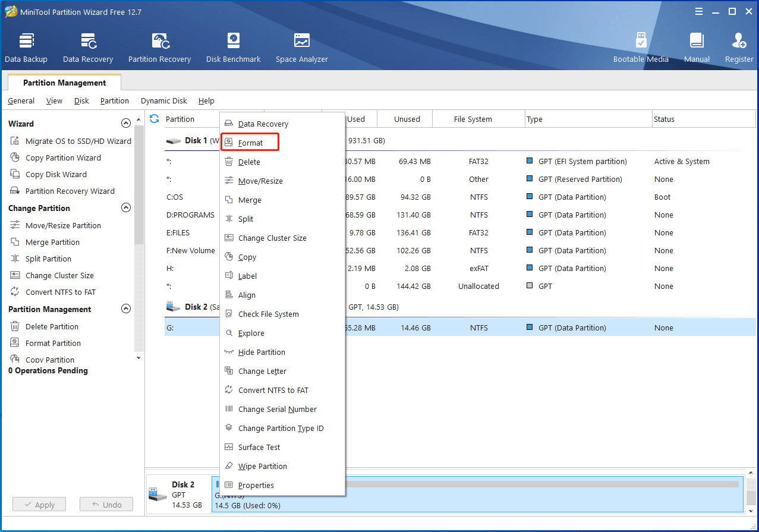Choose Hide Partition in context menu
The width and height of the screenshot is (759, 532).
click(x=283, y=352)
